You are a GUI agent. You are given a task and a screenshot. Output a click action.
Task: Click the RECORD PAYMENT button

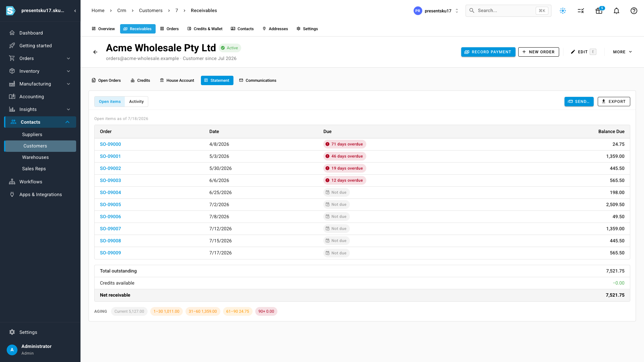click(488, 52)
